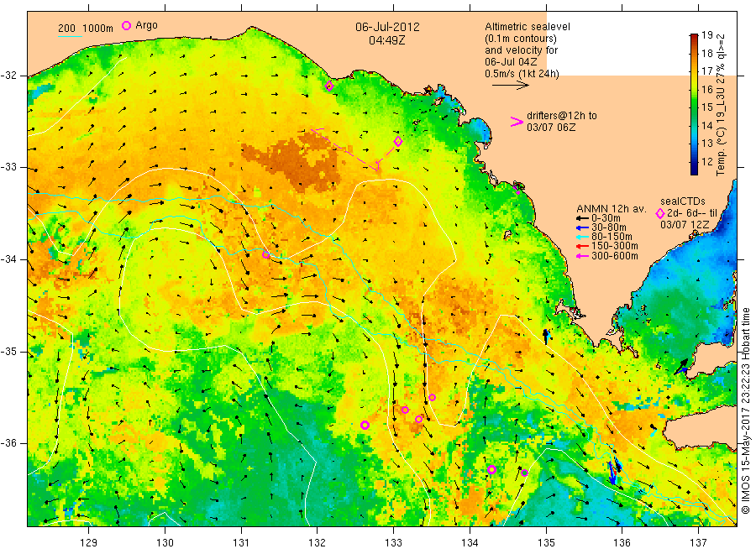Click the magenta dashed drifter track end near 132.8E, 33S
Viewport: 756px width, 554px height.
click(x=377, y=165)
